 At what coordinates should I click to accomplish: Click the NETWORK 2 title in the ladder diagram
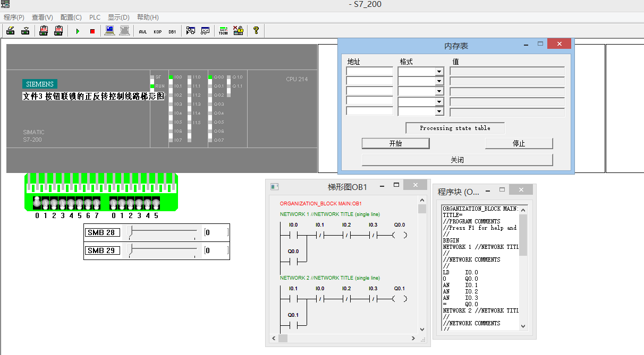pyautogui.click(x=330, y=278)
